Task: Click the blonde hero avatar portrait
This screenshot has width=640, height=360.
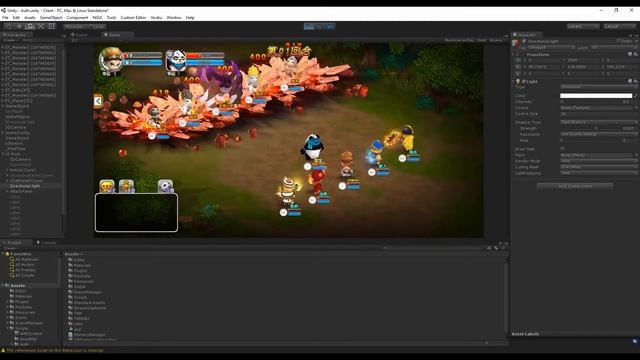Action: click(x=111, y=60)
